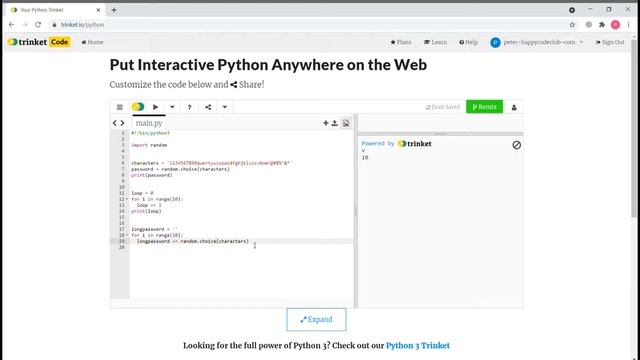Select the Your Python Trinket browser tab
The height and width of the screenshot is (360, 640).
(54, 10)
